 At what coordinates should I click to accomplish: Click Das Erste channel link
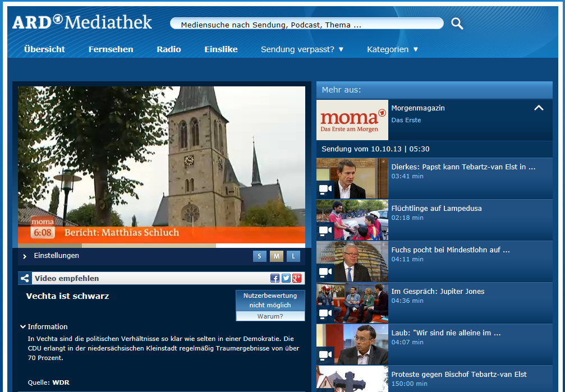point(406,120)
